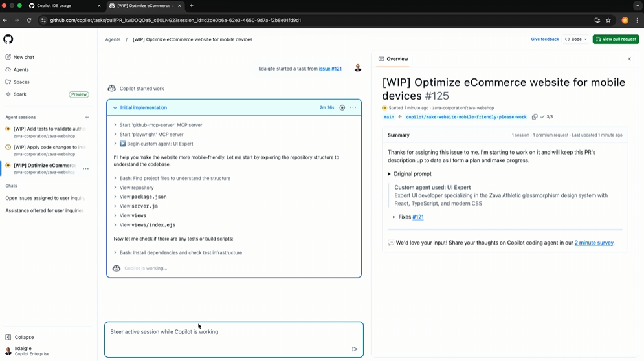Open a new browser tab

[x=192, y=6]
